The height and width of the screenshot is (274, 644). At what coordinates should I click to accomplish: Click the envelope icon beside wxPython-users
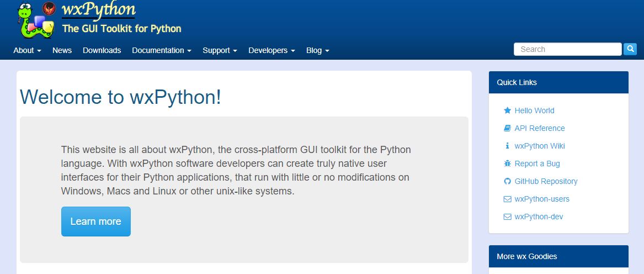point(507,199)
